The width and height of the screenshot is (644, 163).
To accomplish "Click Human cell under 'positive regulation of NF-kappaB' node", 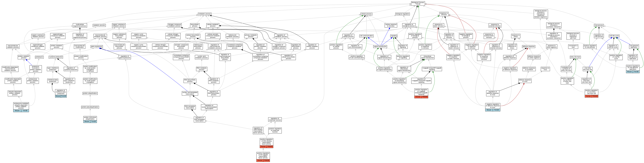I will click(260, 160).
